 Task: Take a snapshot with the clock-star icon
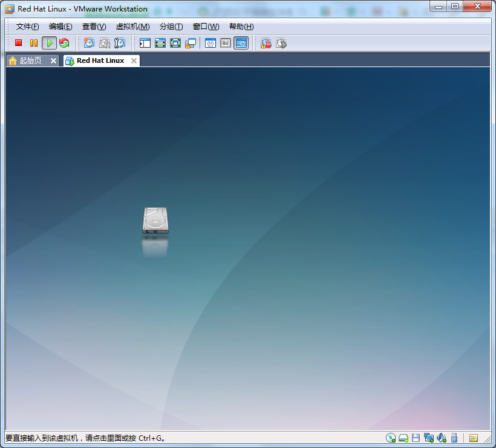pos(89,43)
